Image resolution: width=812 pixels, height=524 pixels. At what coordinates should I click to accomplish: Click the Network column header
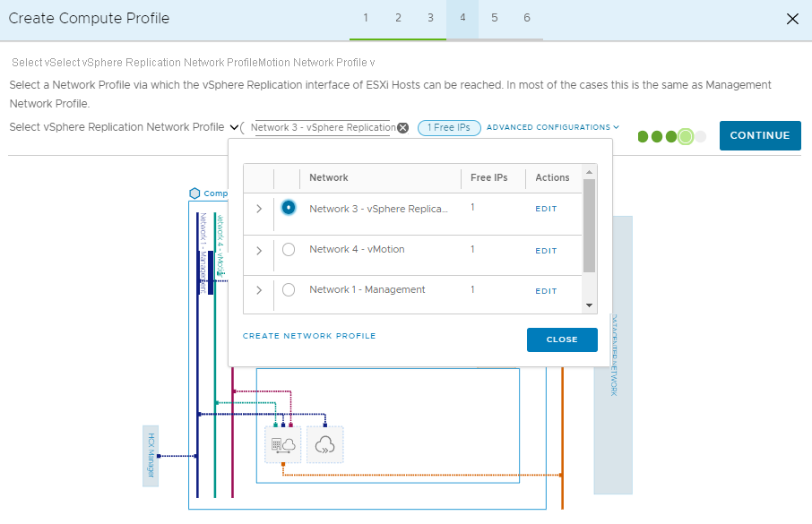(328, 177)
